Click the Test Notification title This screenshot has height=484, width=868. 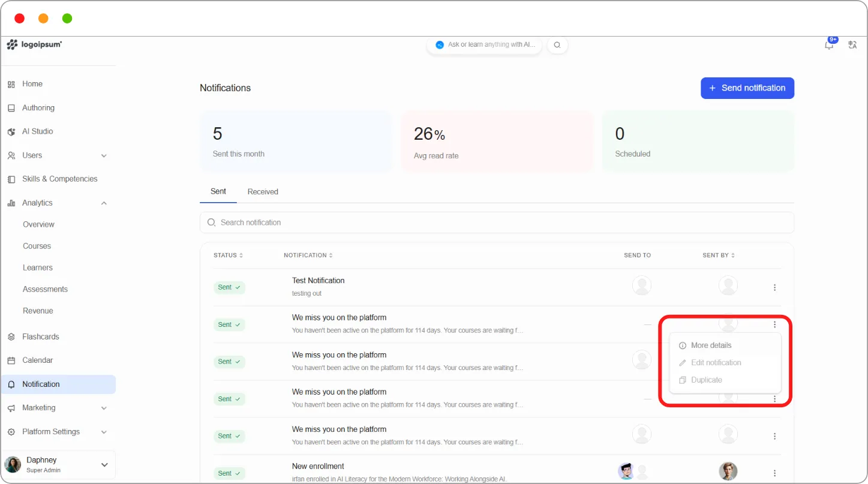coord(319,281)
